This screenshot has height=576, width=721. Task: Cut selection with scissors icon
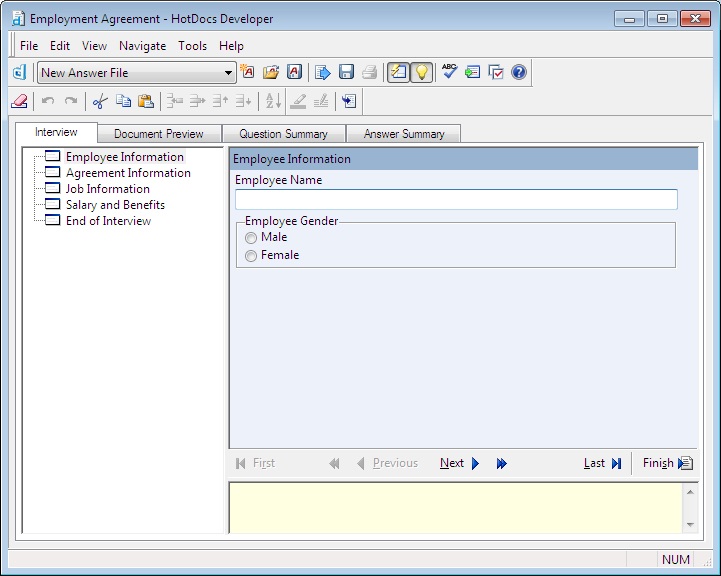(100, 101)
